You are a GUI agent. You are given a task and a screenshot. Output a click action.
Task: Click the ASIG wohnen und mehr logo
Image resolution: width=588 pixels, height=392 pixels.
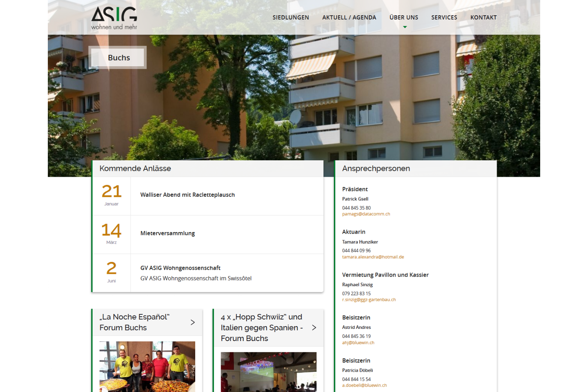[114, 18]
